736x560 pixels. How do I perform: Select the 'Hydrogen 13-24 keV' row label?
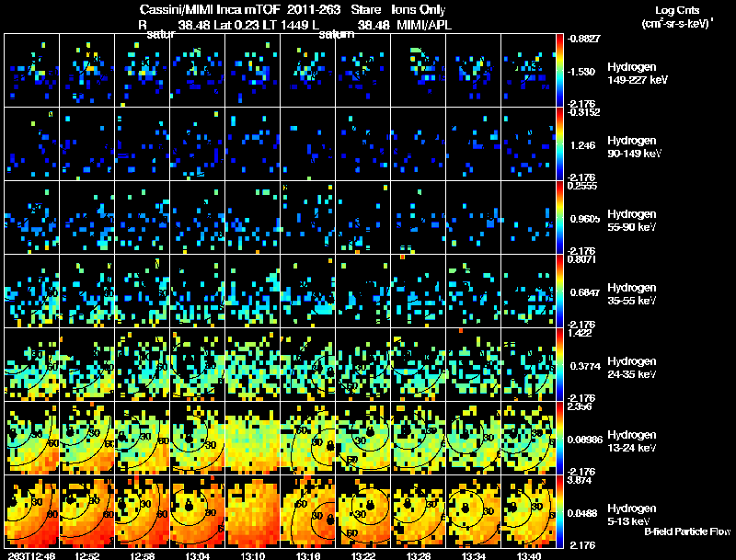coord(634,441)
